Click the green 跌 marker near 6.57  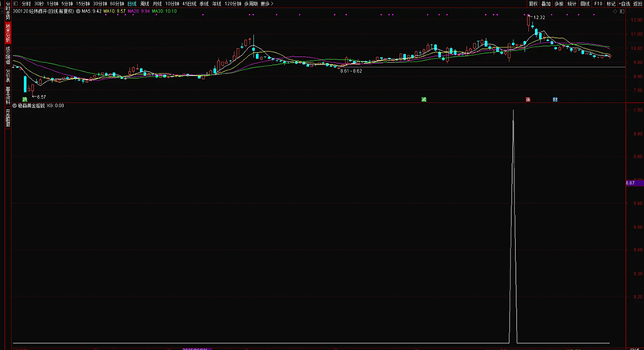tap(24, 100)
